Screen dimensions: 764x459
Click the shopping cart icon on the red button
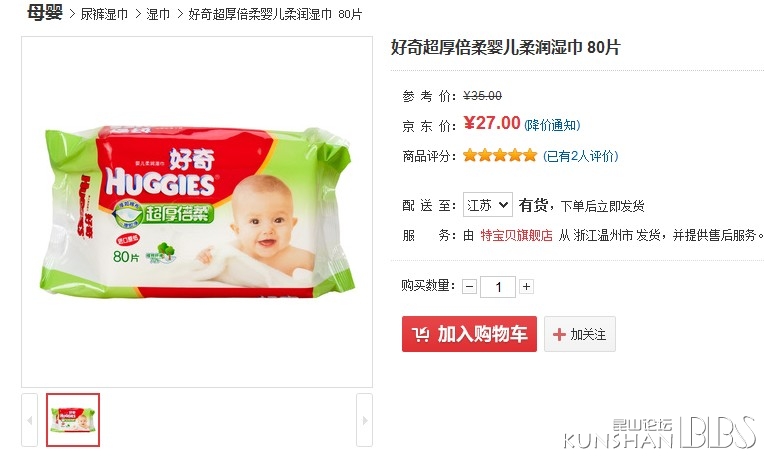coord(420,334)
